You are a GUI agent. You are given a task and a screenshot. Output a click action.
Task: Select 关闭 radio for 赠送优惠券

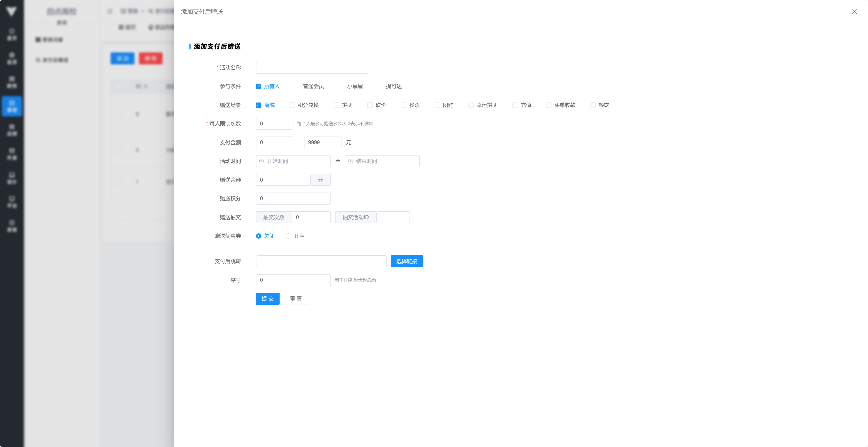(x=258, y=236)
